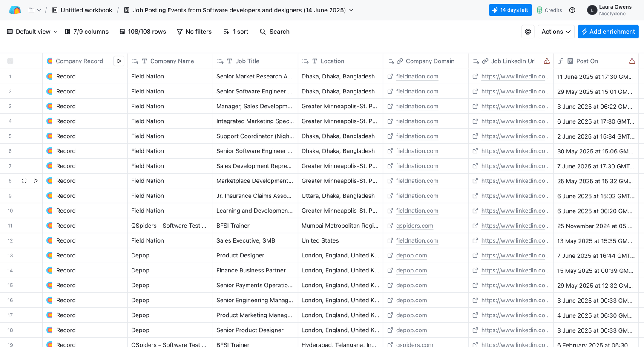This screenshot has width=644, height=347.
Task: Open the folder navigation icon
Action: 32,10
